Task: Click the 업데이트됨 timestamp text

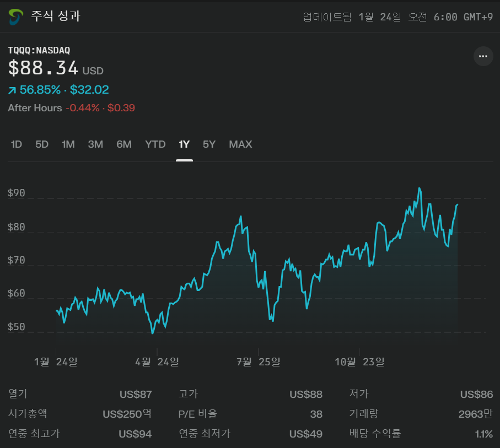Action: [x=398, y=17]
